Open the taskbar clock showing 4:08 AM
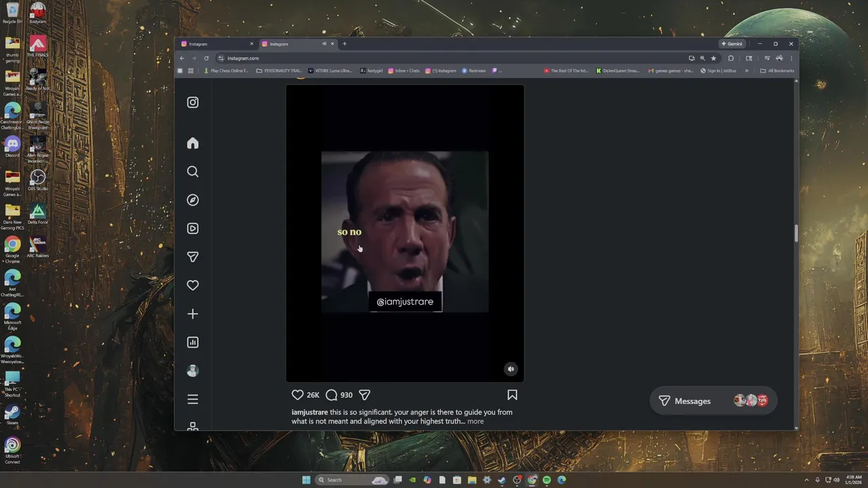Image resolution: width=868 pixels, height=488 pixels. (x=854, y=480)
